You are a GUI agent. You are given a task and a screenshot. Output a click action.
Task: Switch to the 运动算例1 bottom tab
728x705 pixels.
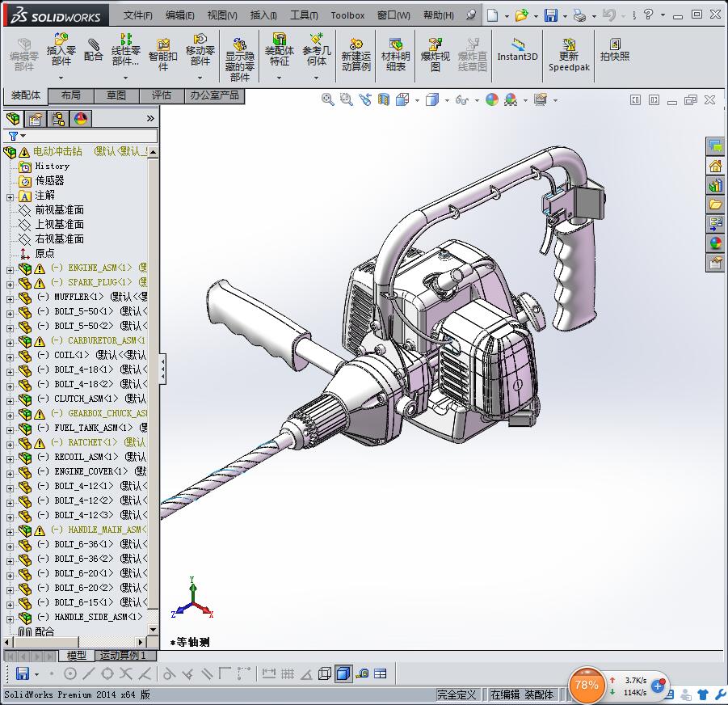pyautogui.click(x=123, y=656)
